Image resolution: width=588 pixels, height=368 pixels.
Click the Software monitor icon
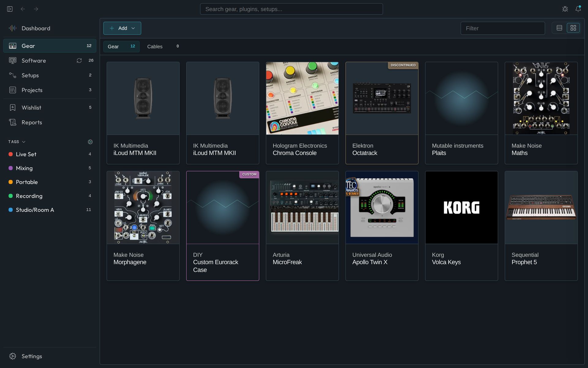click(13, 60)
